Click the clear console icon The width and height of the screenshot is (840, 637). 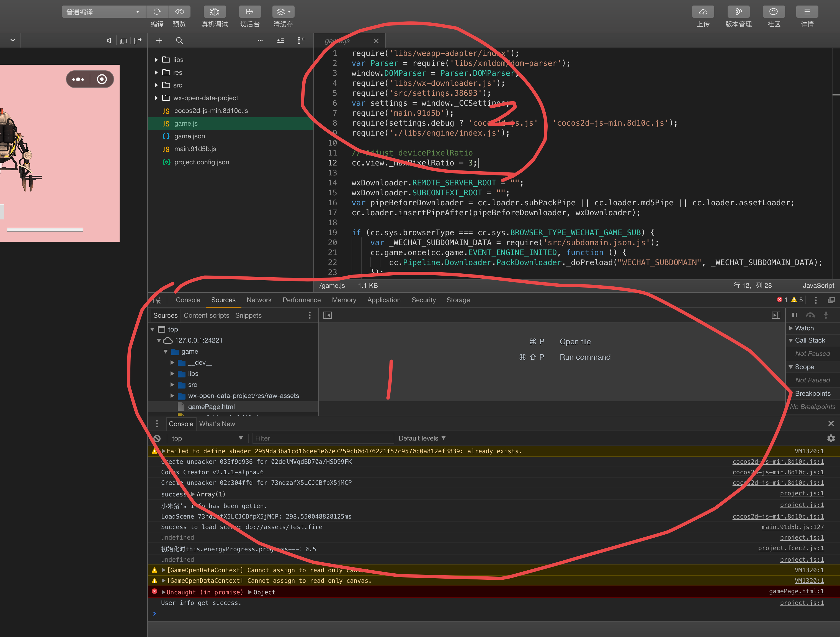point(157,438)
